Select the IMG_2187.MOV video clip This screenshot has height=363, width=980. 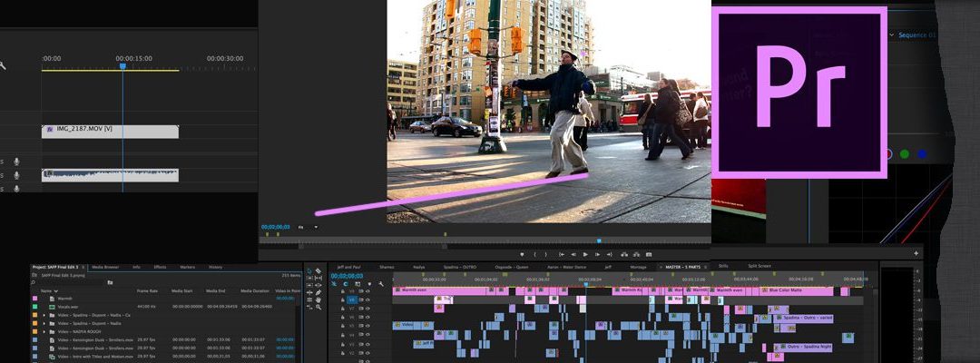[109, 132]
